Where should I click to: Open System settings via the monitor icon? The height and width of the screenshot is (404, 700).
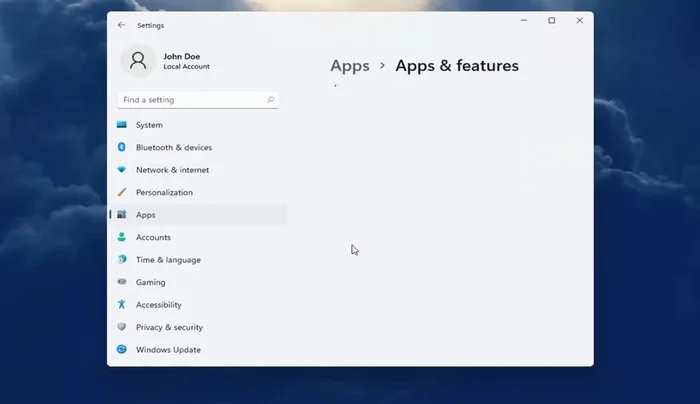[x=122, y=125]
